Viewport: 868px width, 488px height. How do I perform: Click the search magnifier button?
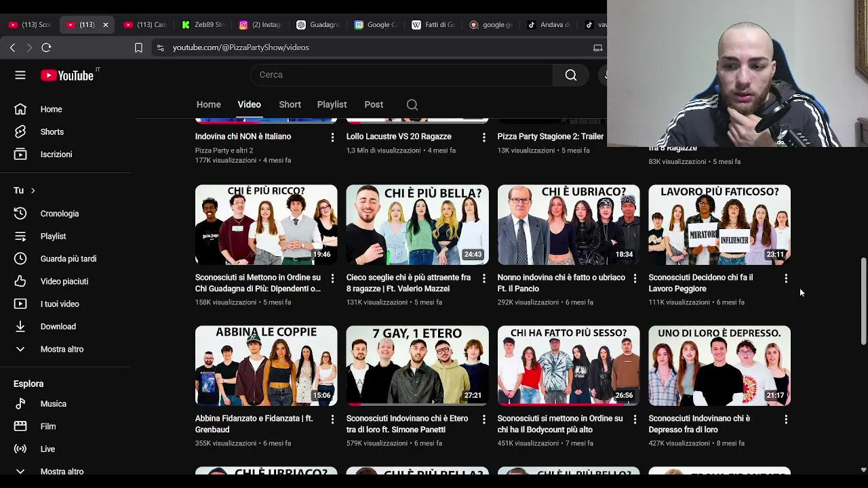point(571,75)
